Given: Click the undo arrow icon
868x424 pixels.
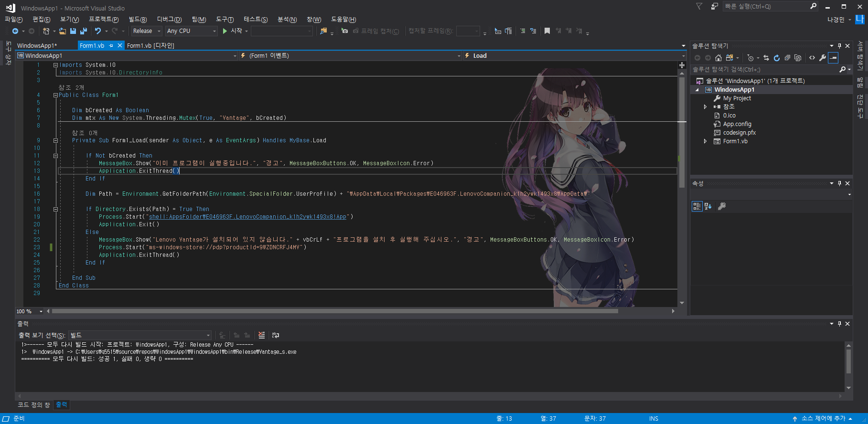Looking at the screenshot, I should 98,31.
